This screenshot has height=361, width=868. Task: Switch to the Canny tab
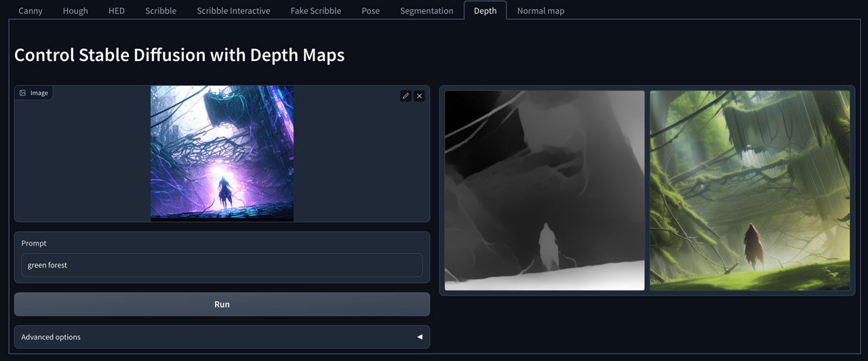pyautogui.click(x=31, y=11)
